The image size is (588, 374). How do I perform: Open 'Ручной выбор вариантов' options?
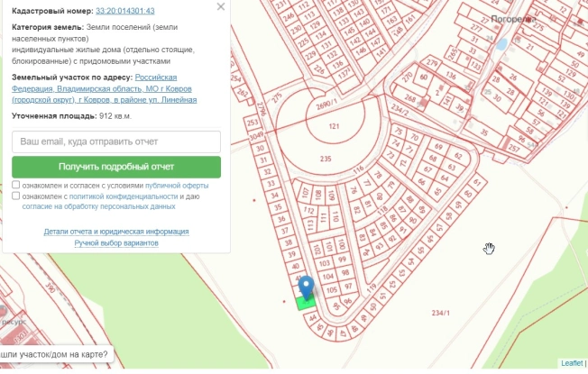point(116,243)
